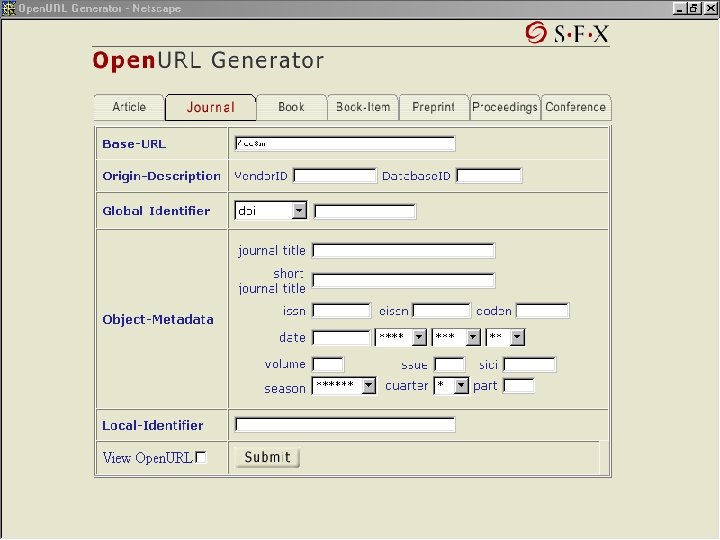The height and width of the screenshot is (540, 720).
Task: Close the OpenURL Generator window
Action: click(x=710, y=8)
